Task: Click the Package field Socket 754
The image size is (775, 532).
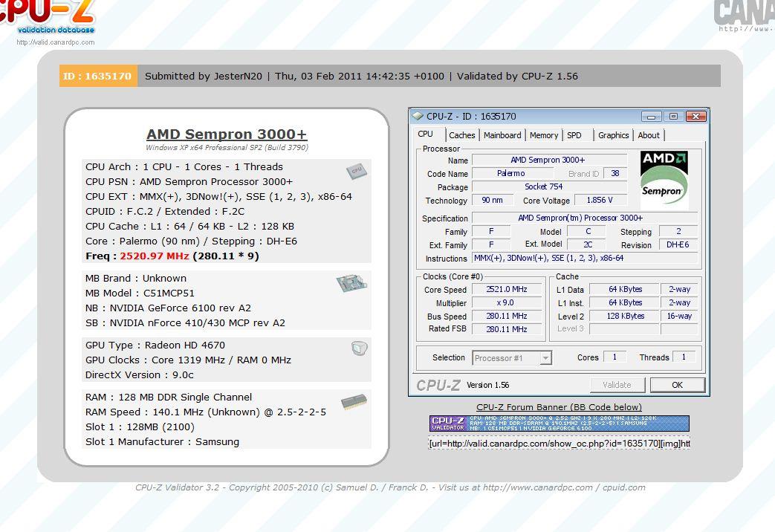Action: (549, 186)
